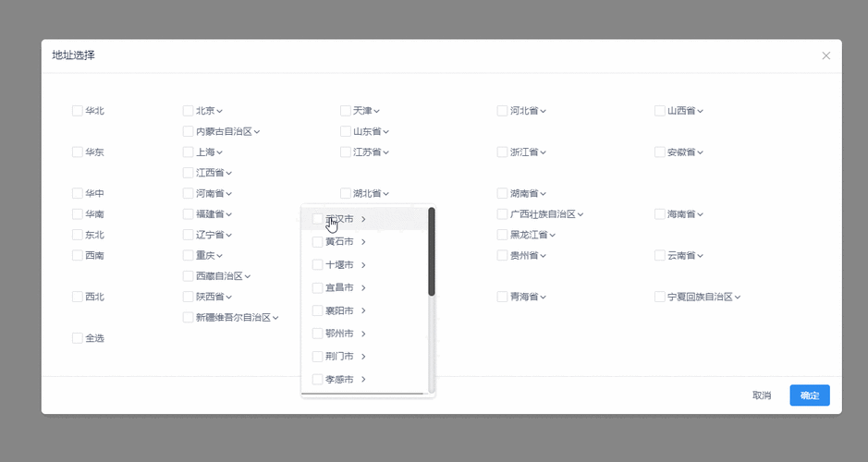
Task: Open the 云南省 dropdown arrow
Action: tap(701, 256)
